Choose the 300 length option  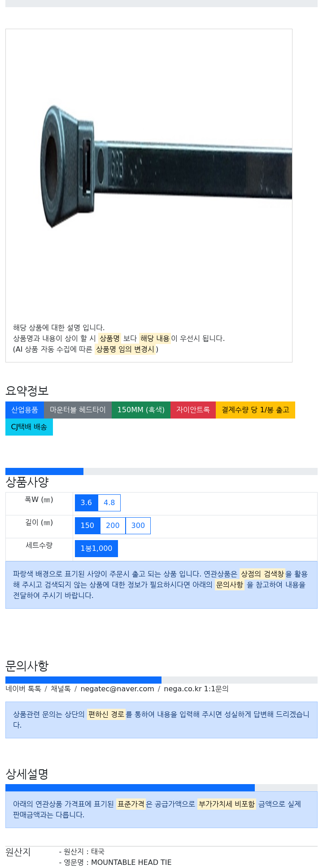pyautogui.click(x=138, y=526)
